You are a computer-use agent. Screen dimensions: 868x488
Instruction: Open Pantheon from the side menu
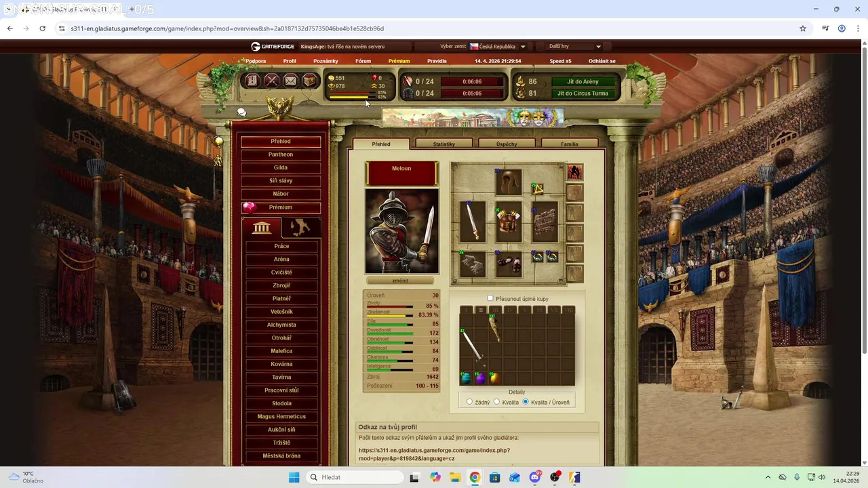pyautogui.click(x=281, y=155)
